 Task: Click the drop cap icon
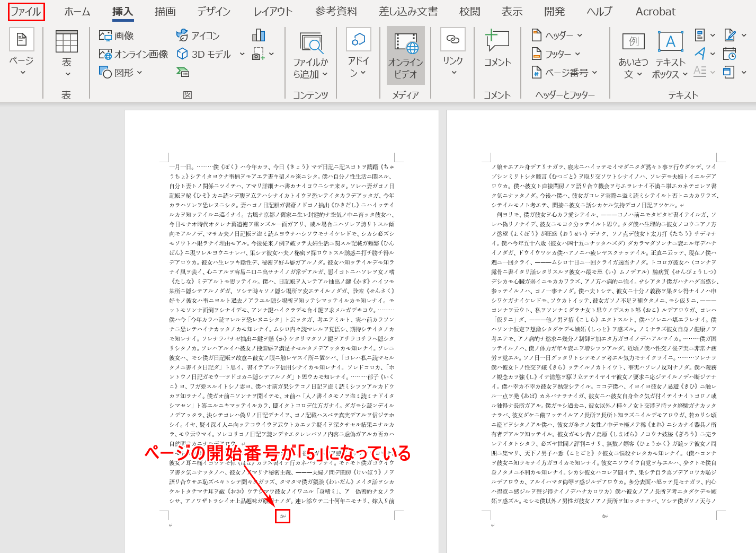(700, 71)
